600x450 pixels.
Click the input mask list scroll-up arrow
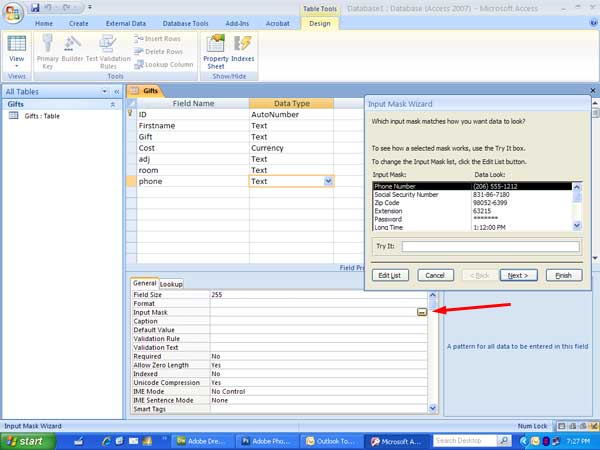click(577, 187)
